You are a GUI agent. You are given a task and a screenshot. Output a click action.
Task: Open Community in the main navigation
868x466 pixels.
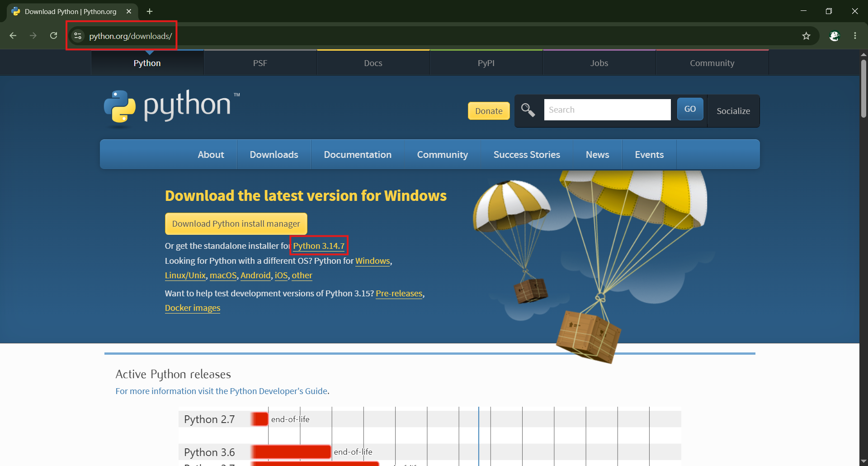[x=442, y=155]
